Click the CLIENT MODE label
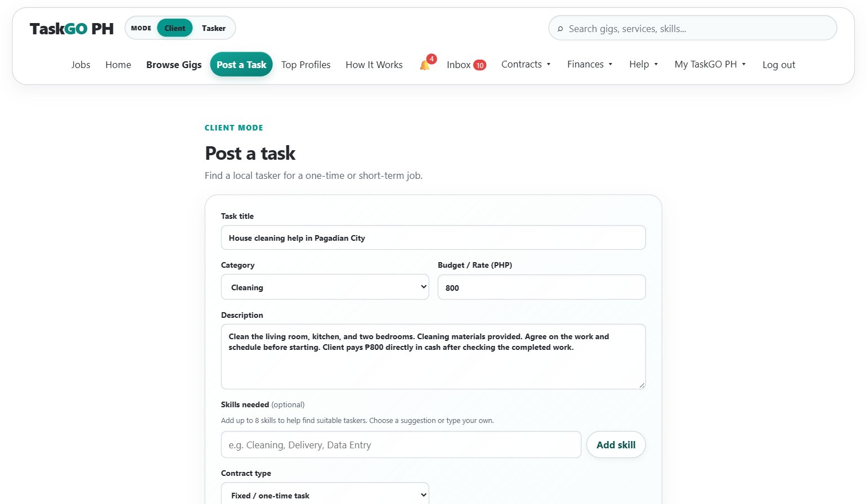 pos(234,128)
